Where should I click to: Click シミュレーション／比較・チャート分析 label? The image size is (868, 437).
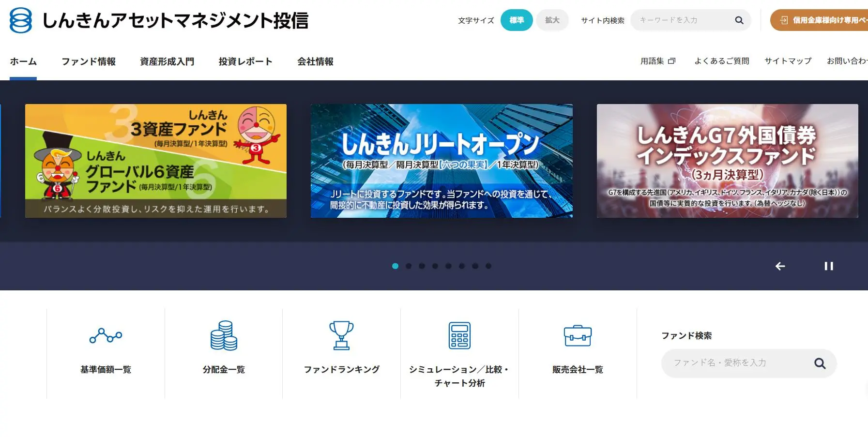tap(459, 377)
